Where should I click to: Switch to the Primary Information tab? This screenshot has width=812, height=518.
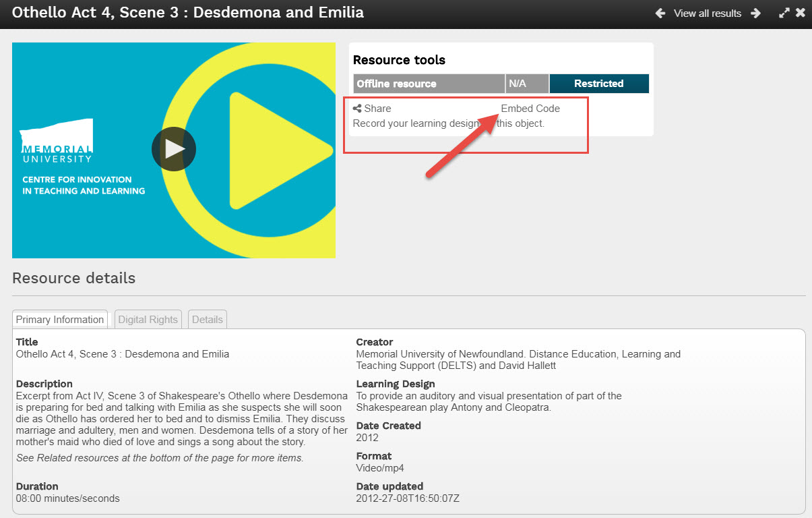pos(60,320)
